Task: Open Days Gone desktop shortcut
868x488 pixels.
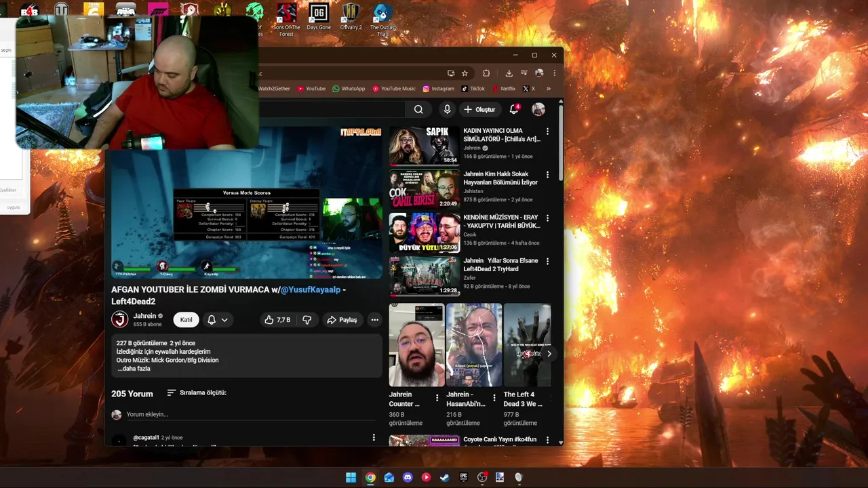Action: 318,18
